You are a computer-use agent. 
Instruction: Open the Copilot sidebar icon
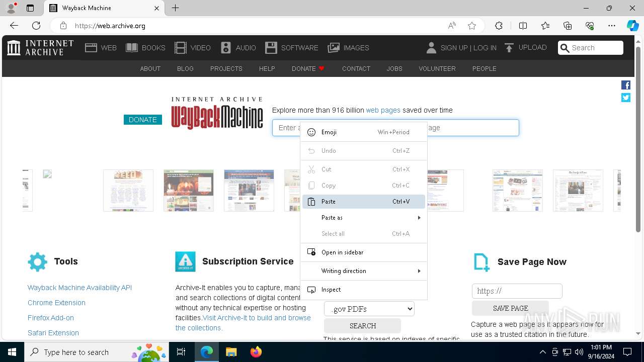[633, 26]
